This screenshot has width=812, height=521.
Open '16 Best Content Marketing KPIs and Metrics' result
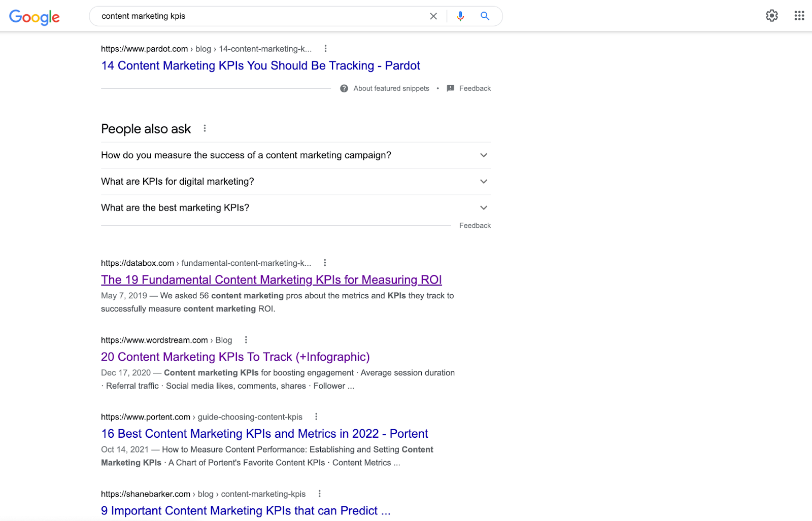pyautogui.click(x=264, y=434)
